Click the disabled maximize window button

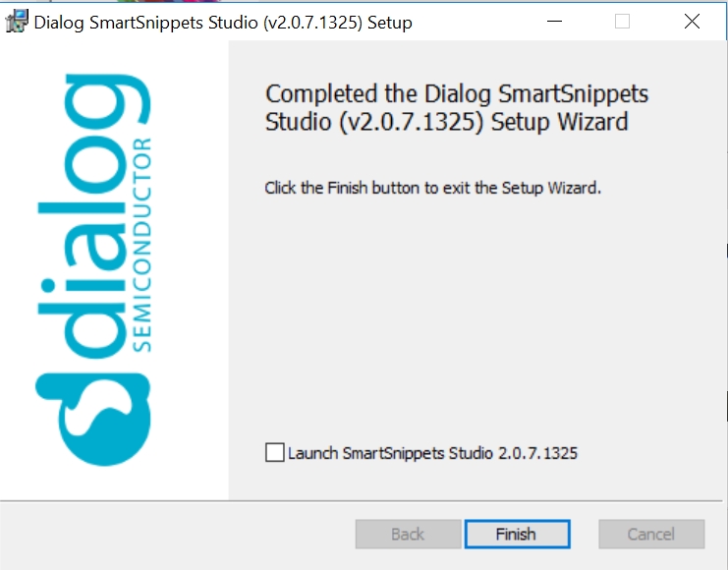tap(622, 22)
